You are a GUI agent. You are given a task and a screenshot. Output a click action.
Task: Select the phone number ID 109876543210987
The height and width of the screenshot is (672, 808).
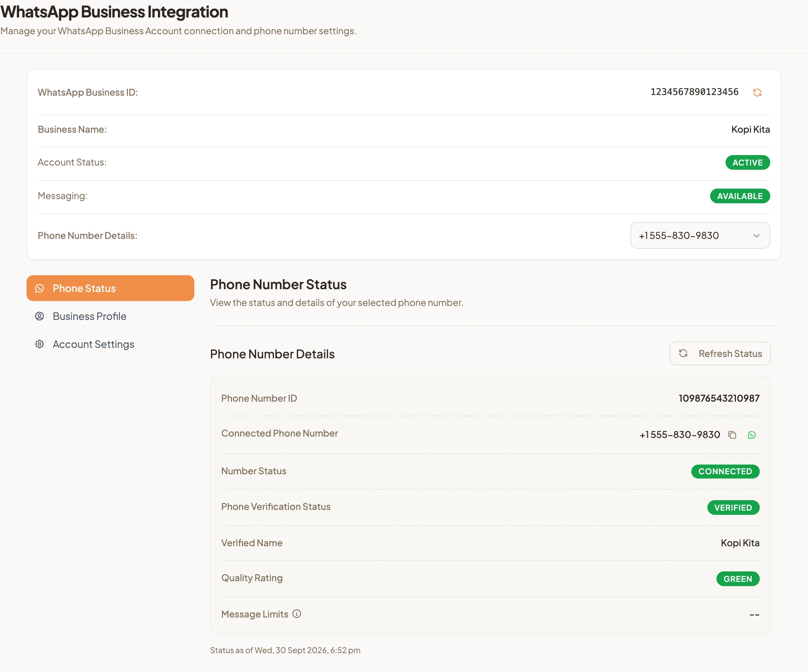719,398
